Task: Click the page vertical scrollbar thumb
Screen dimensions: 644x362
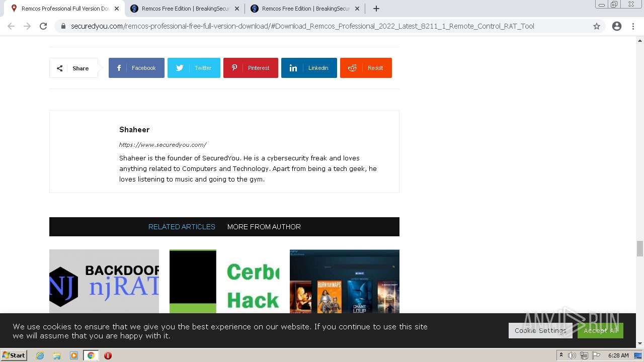Action: pyautogui.click(x=640, y=248)
